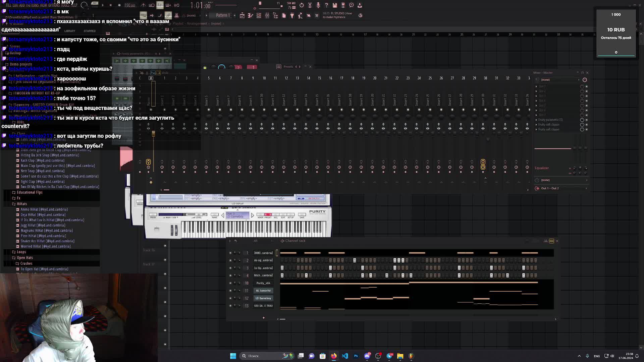This screenshot has height=362, width=644.
Task: Switch to the STARRED browser tab
Action: [90, 31]
